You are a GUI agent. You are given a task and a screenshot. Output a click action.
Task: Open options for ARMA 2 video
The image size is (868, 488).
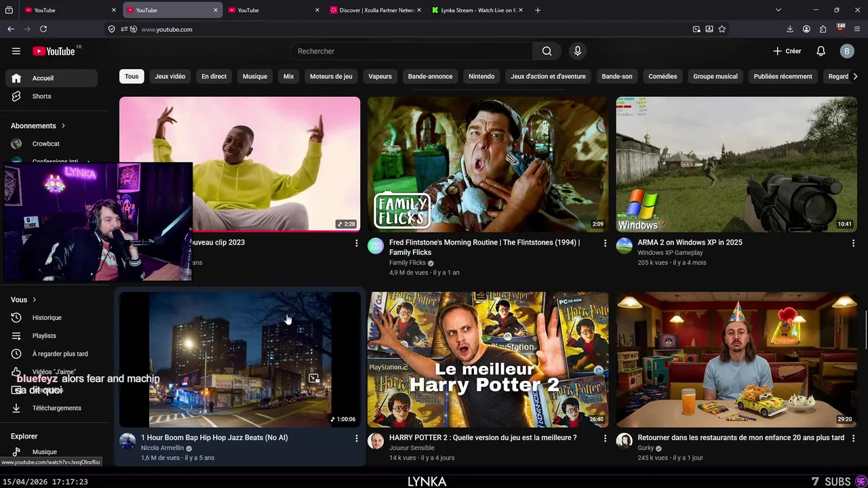853,243
